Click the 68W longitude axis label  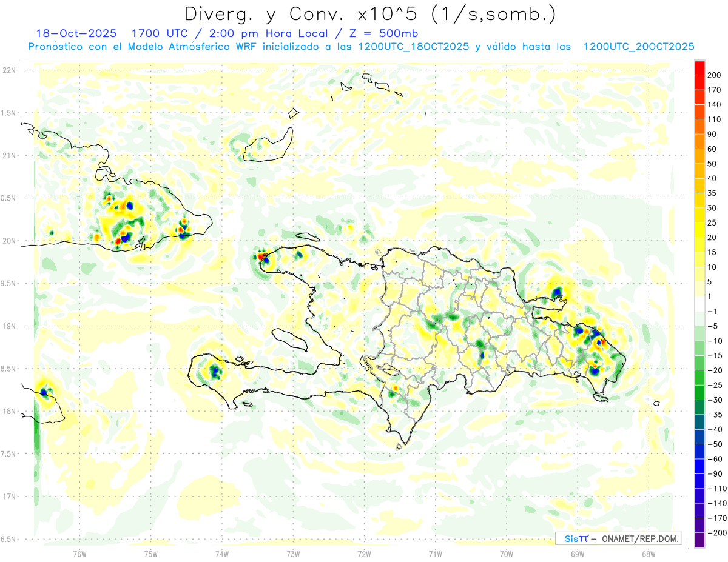[648, 554]
